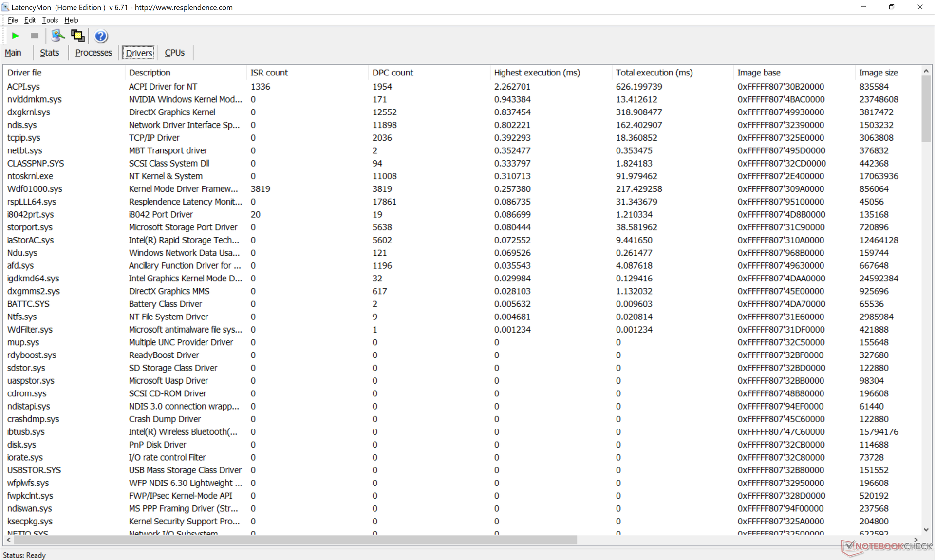This screenshot has width=935, height=560.
Task: Click the horizontal scrollbar right arrow
Action: 916,540
